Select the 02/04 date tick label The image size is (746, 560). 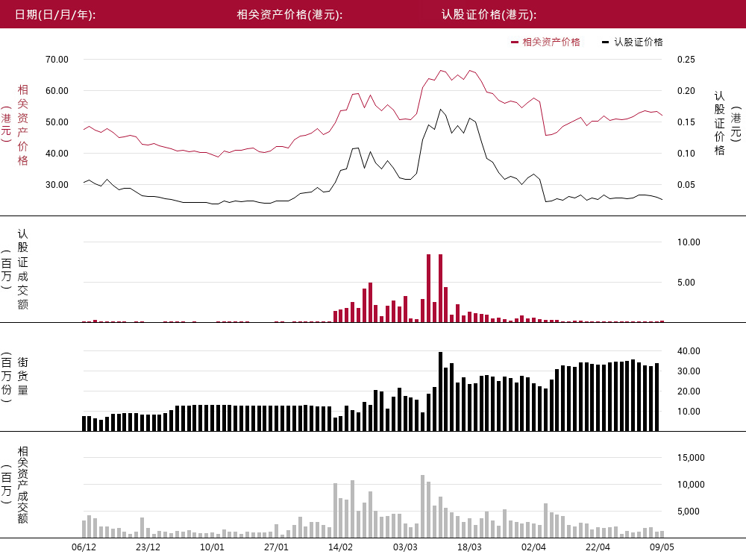pyautogui.click(x=534, y=547)
